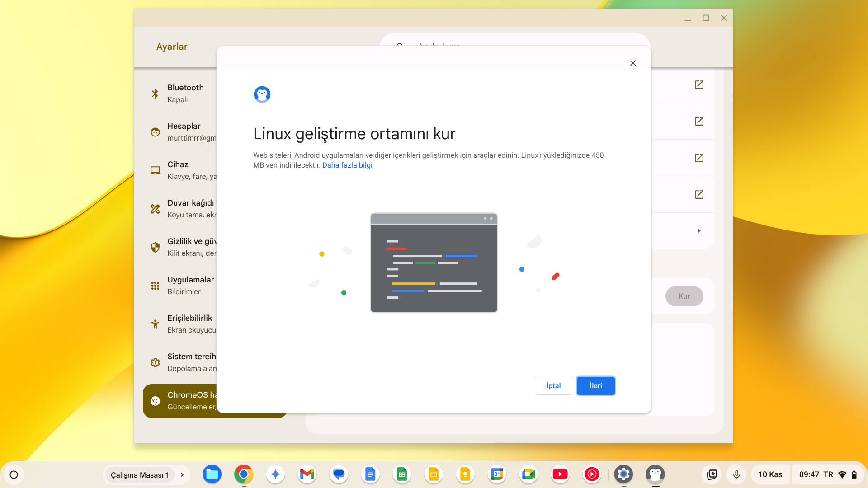Click the apps grid icon beside Uygulamalar
The height and width of the screenshot is (488, 868).
(155, 286)
